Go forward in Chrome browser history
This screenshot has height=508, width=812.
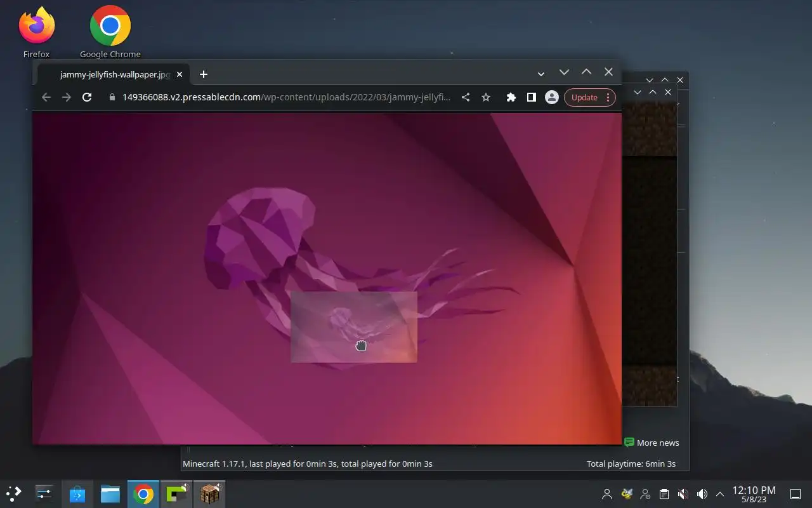pos(67,97)
